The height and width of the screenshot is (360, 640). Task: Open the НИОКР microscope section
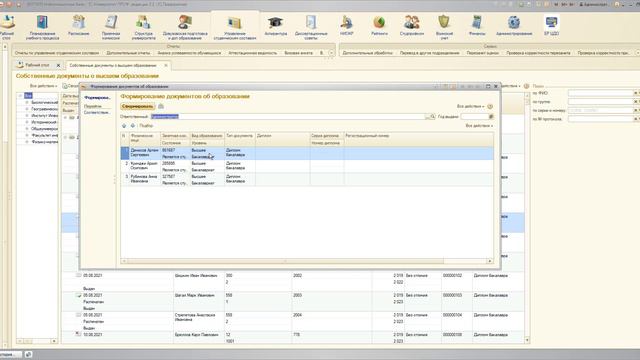pyautogui.click(x=346, y=25)
